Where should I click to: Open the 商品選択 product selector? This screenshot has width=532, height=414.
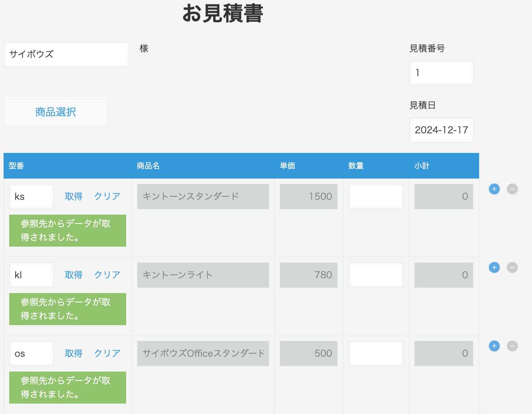click(x=56, y=112)
